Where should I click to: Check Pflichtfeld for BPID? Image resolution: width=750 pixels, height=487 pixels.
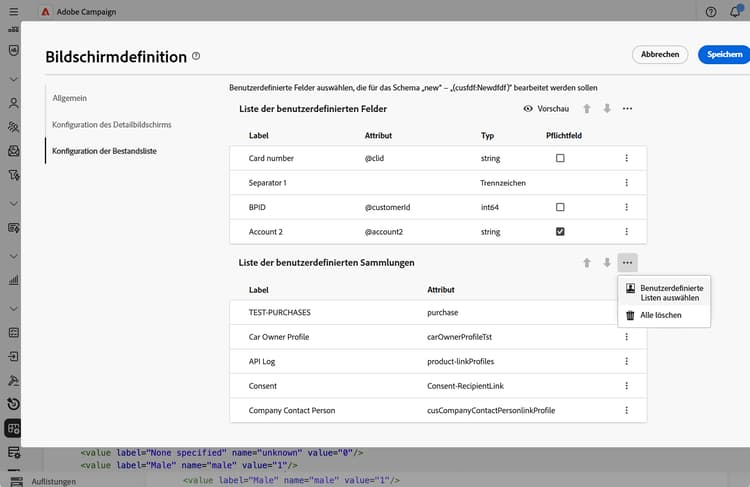pos(560,207)
